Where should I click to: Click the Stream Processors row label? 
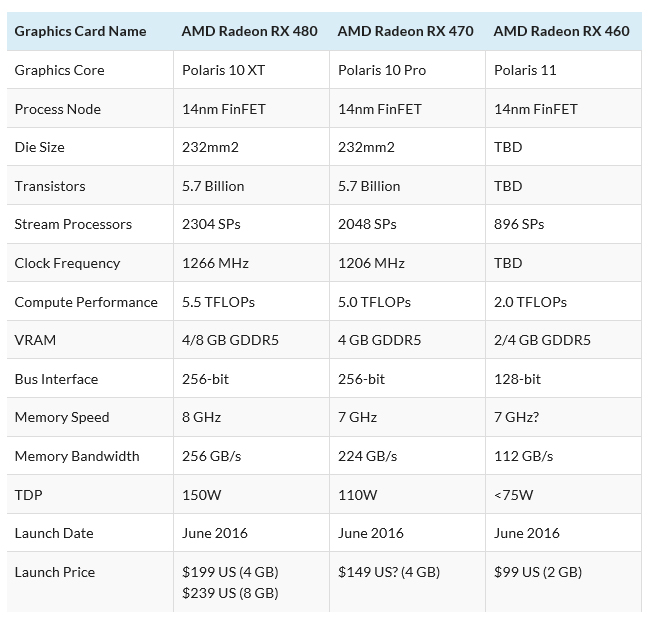(x=73, y=224)
